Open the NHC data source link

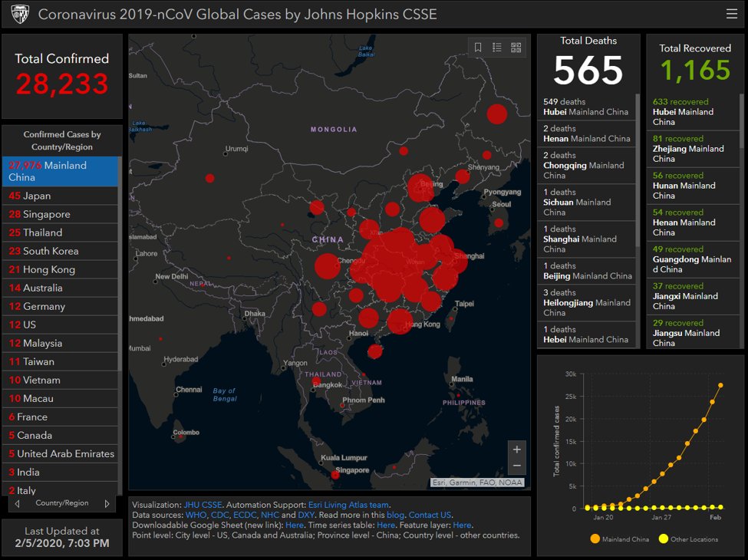(x=270, y=515)
